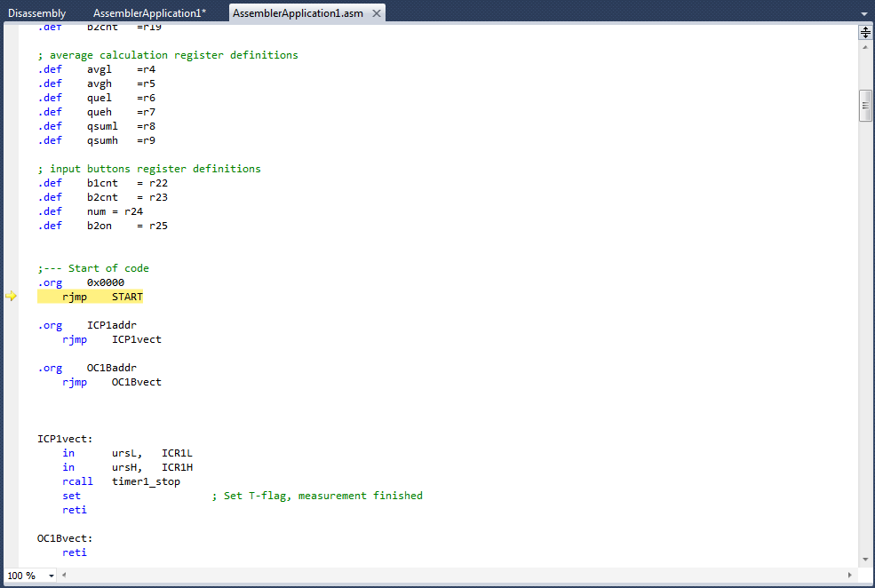Screen dimensions: 875x588
Task: Click the rcall timer1_stop instruction
Action: (x=121, y=481)
